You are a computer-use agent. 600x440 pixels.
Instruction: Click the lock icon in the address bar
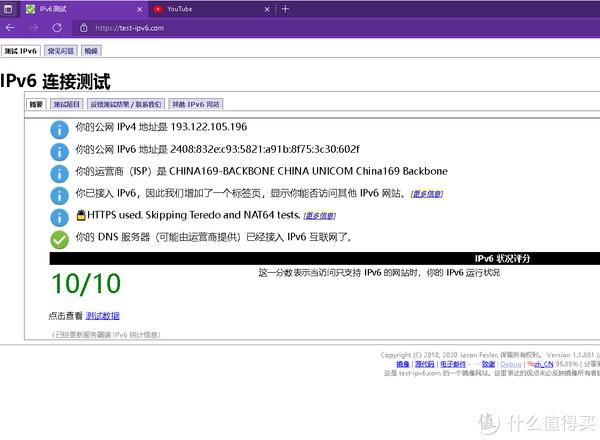pos(84,28)
